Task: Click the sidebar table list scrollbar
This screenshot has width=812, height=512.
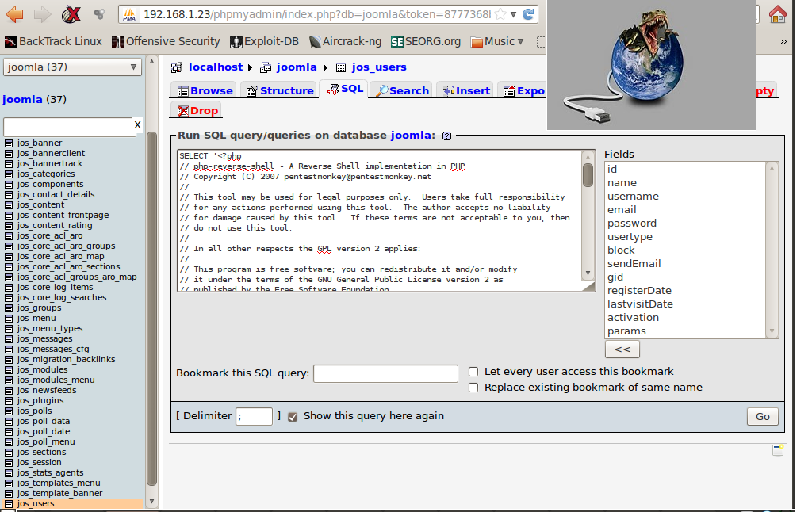Action: click(x=151, y=308)
